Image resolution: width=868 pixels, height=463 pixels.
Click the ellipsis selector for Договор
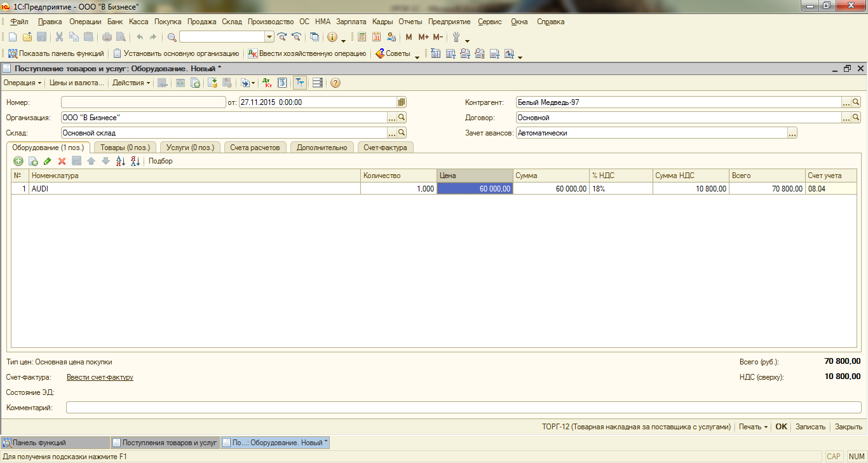click(846, 118)
